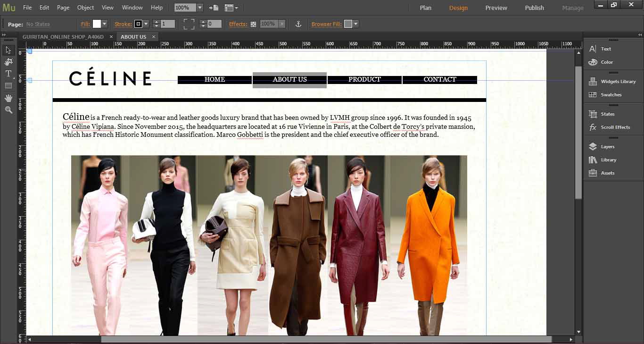Switch to Design mode
The width and height of the screenshot is (644, 344).
(458, 8)
